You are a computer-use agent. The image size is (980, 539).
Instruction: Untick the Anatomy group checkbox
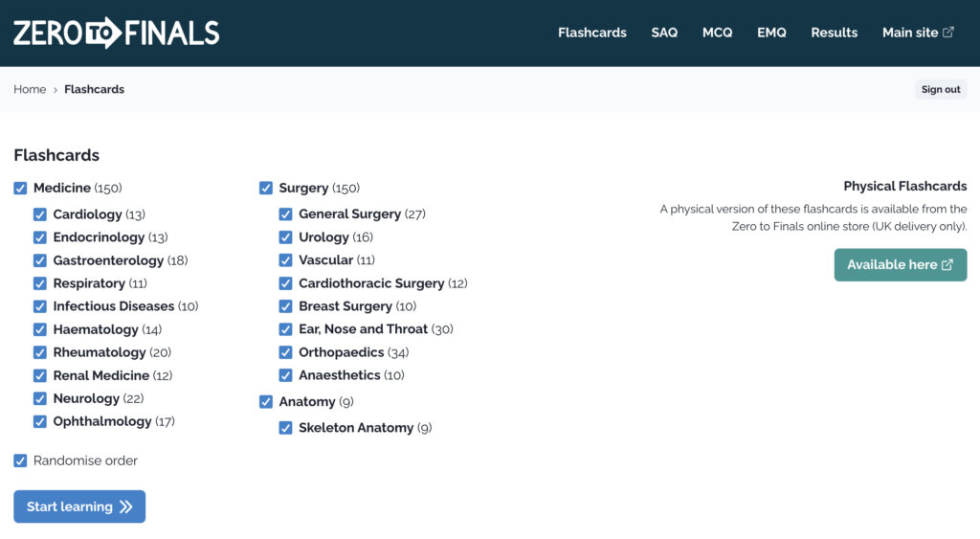click(266, 402)
